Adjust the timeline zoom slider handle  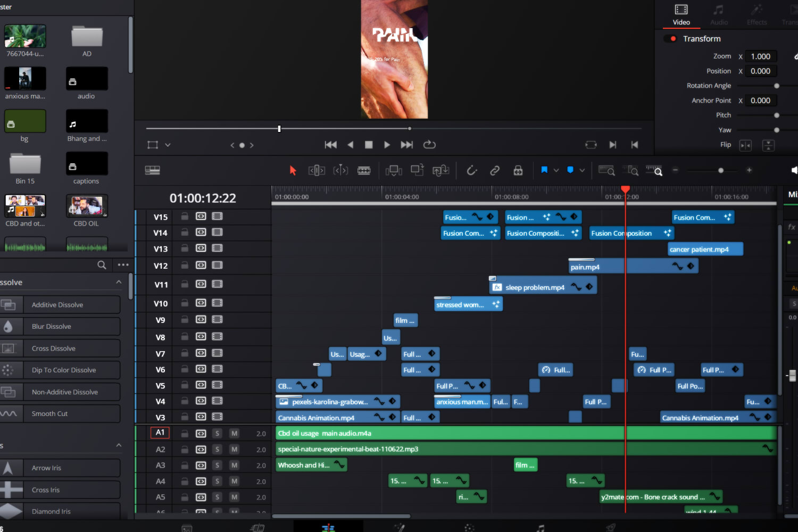point(721,170)
